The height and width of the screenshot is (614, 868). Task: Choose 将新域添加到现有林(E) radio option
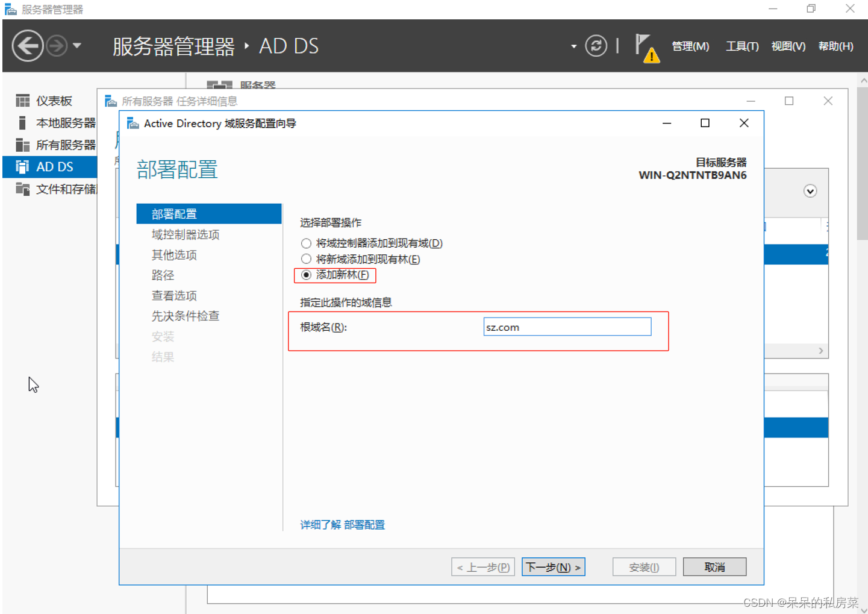click(306, 259)
